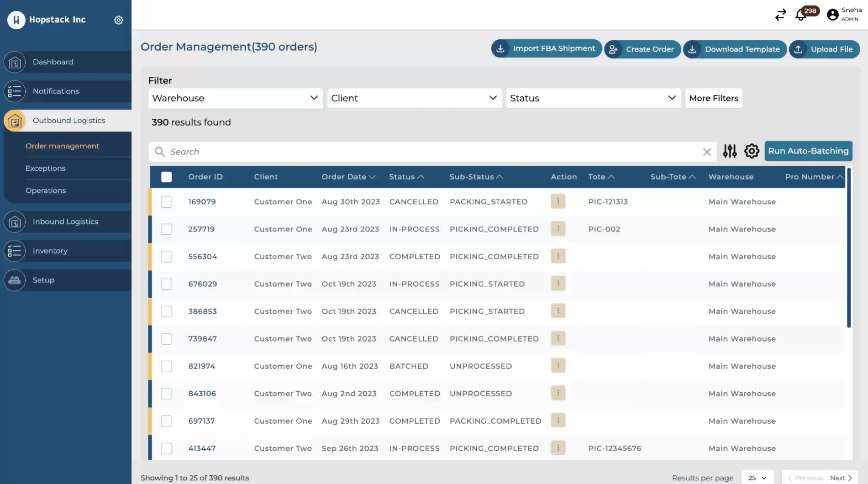The image size is (868, 484).
Task: Click Sneha admin profile avatar
Action: (833, 15)
